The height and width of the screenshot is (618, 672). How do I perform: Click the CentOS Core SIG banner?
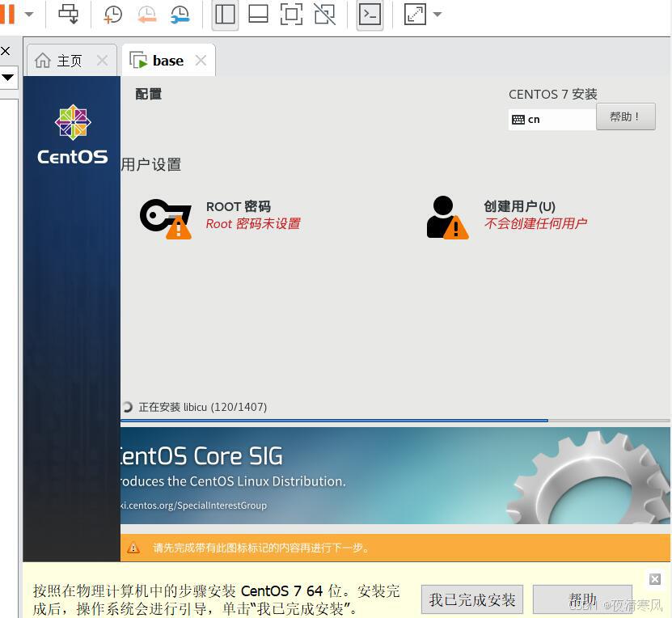[395, 476]
